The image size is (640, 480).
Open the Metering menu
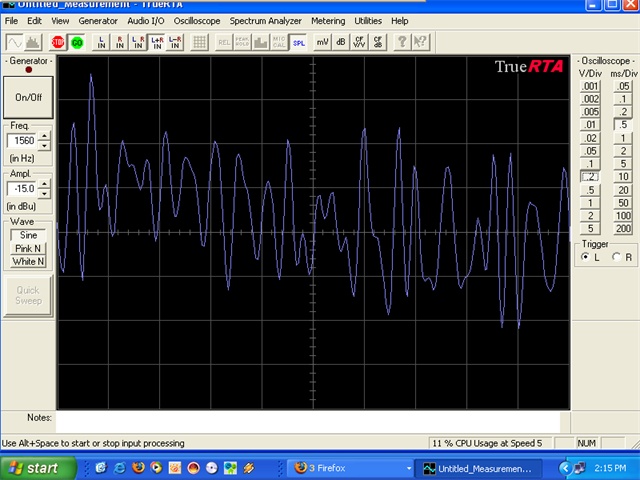point(328,21)
